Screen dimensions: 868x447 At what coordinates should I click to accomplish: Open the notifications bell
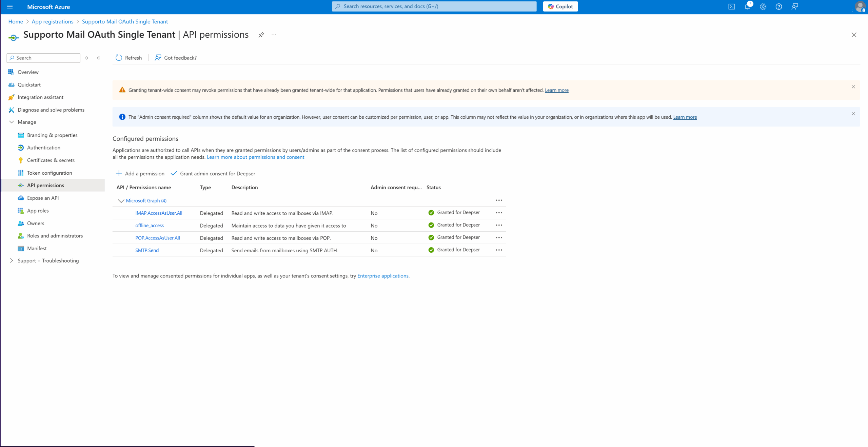[747, 6]
